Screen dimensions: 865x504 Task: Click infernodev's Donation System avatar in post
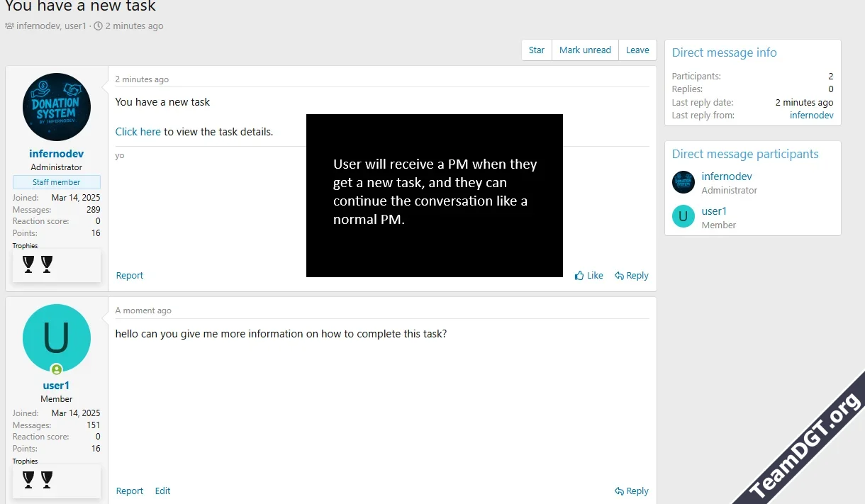click(57, 107)
